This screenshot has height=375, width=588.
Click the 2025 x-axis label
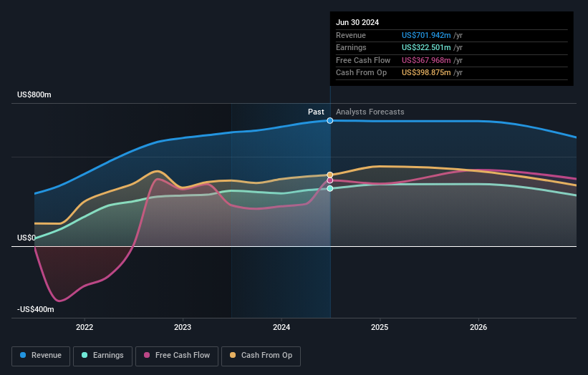pyautogui.click(x=380, y=327)
